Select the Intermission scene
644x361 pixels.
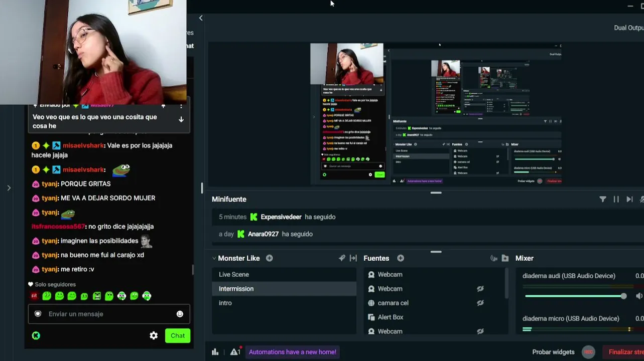pos(284,289)
